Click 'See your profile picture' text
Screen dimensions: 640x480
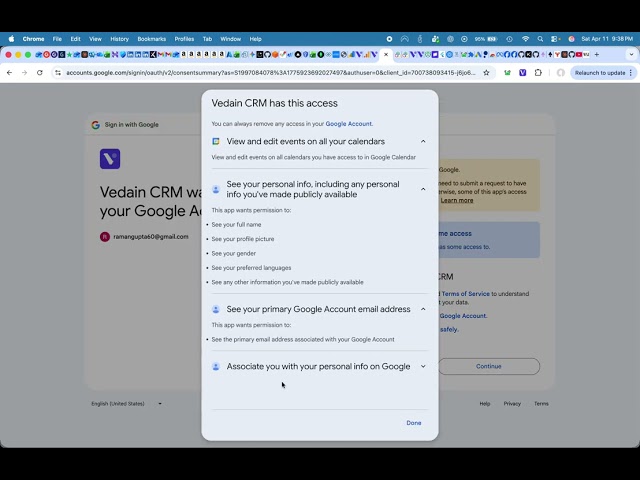tap(243, 239)
